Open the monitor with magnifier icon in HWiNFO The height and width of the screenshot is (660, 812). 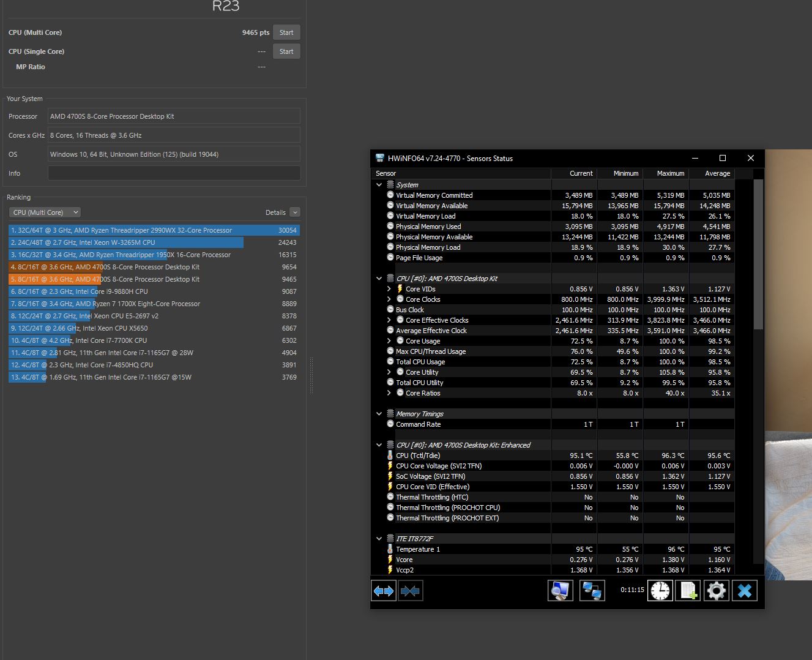(x=560, y=591)
